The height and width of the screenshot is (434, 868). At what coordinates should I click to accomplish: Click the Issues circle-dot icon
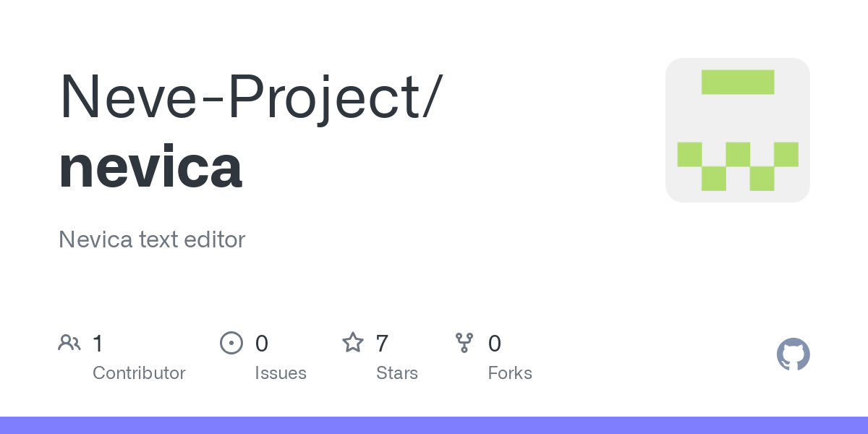pyautogui.click(x=231, y=343)
